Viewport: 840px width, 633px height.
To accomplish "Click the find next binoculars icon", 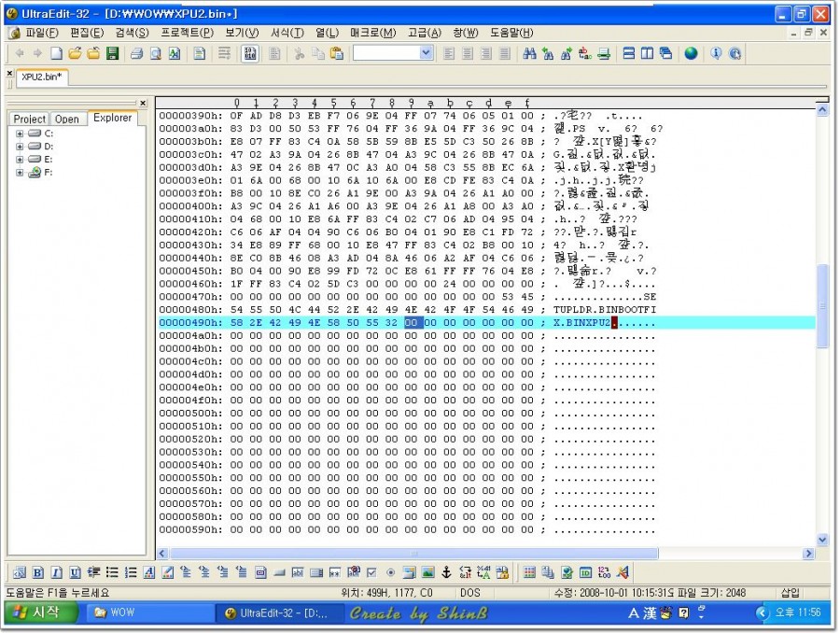I will point(567,53).
